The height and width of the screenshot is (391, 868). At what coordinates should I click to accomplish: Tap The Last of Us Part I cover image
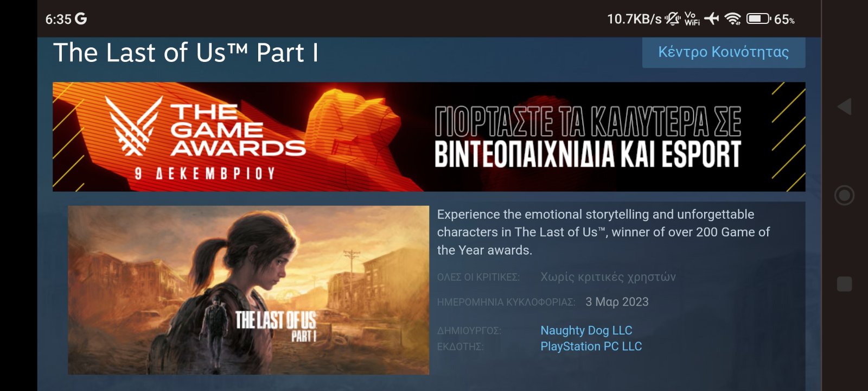(x=248, y=290)
